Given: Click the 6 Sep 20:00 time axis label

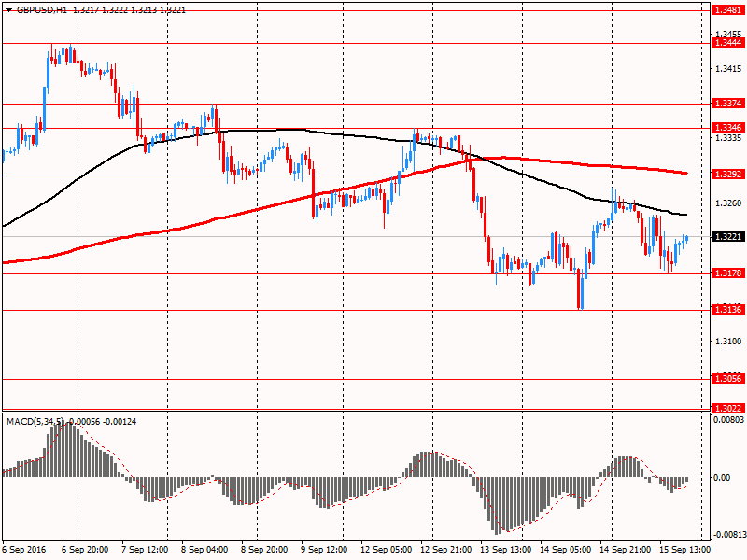Looking at the screenshot, I should 85,550.
